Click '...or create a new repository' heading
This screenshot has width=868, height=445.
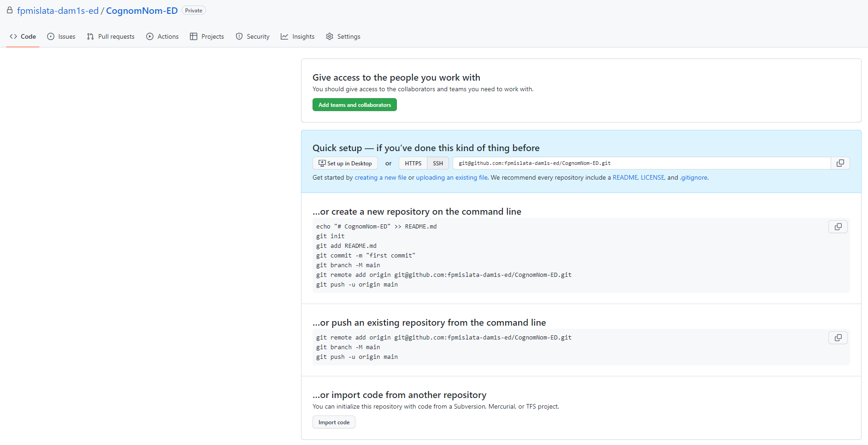click(x=417, y=211)
